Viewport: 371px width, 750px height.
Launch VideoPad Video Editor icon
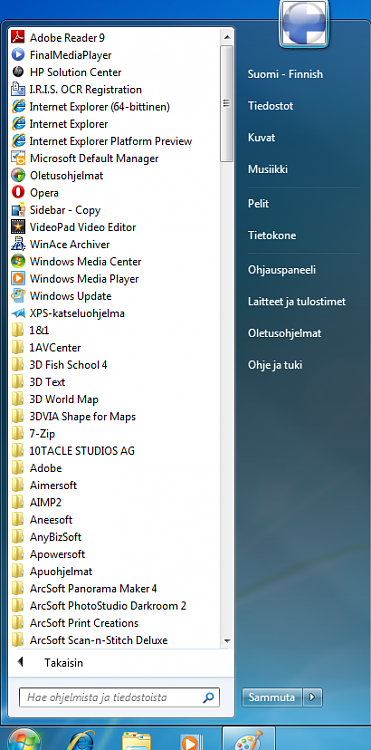pos(18,227)
